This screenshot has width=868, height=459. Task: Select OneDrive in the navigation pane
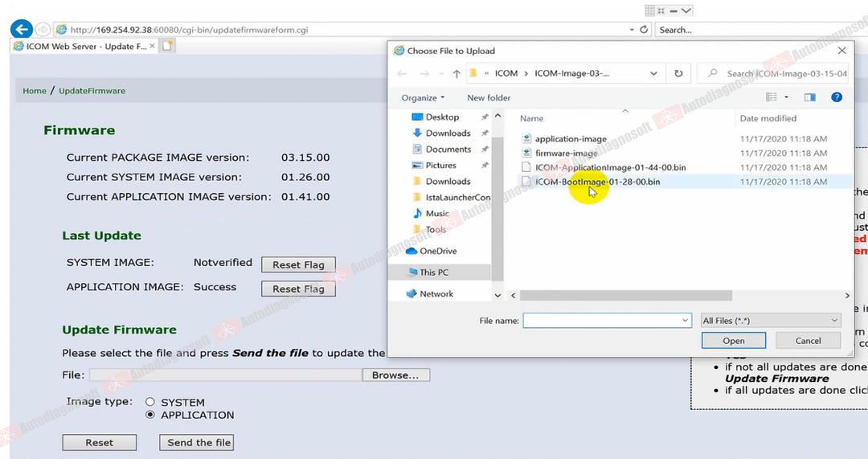438,251
